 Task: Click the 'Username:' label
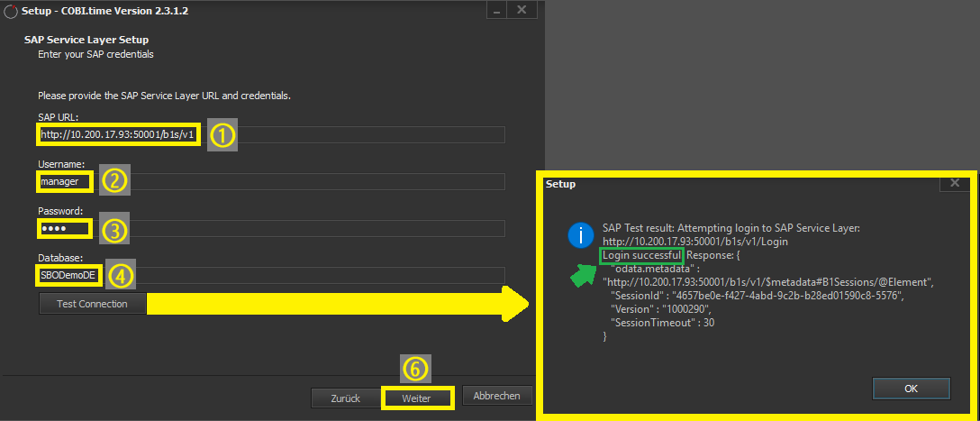(61, 164)
